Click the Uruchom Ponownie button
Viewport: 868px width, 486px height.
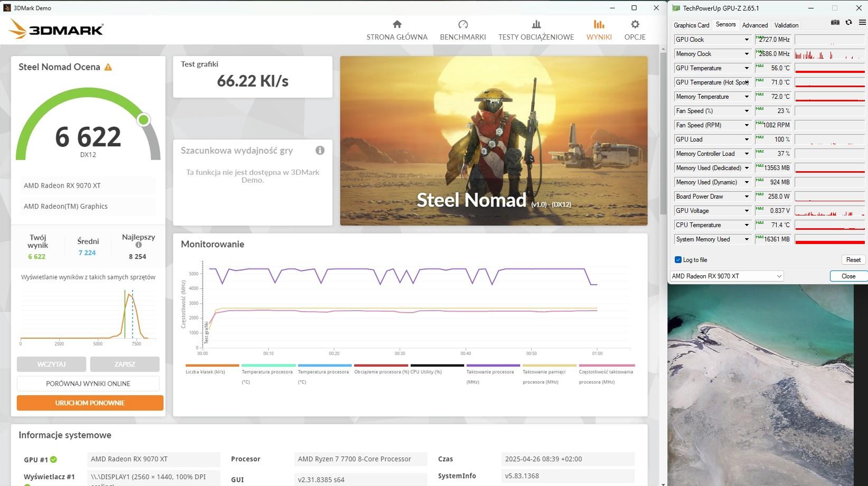tap(90, 403)
